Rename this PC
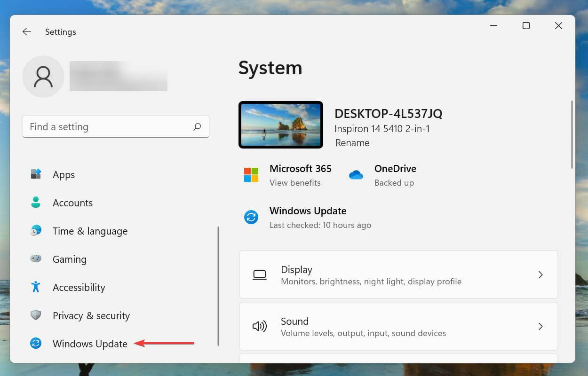Viewport: 588px width, 376px height. click(x=352, y=143)
